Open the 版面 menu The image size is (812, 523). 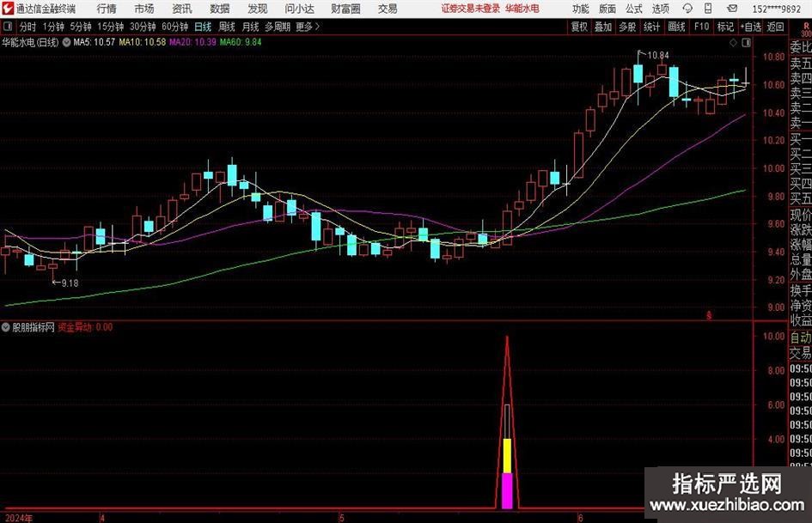point(607,9)
